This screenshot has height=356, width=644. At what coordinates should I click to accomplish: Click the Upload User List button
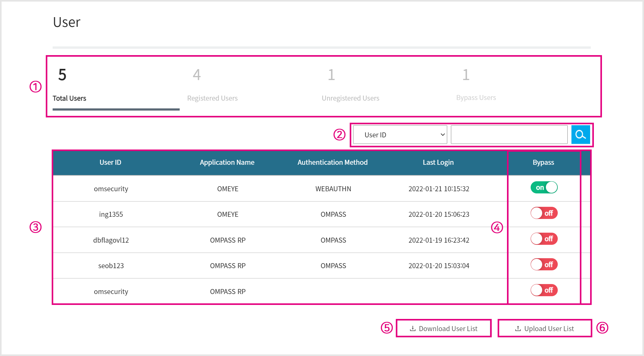545,328
